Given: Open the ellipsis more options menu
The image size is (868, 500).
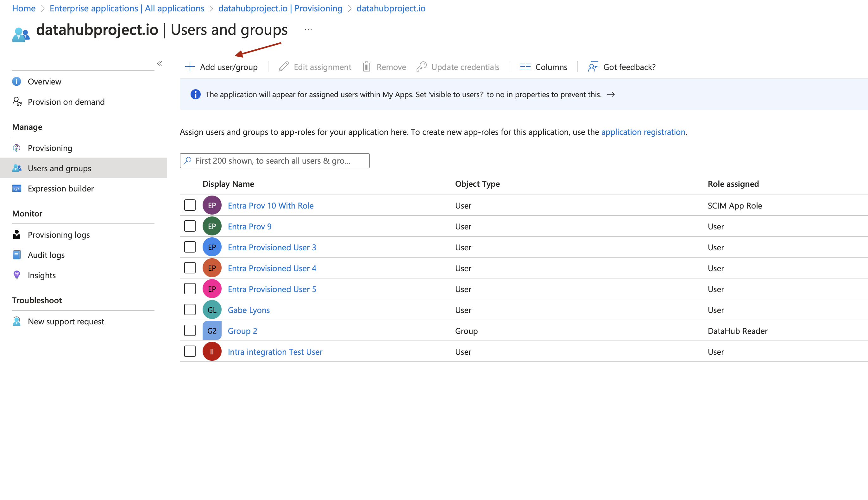Looking at the screenshot, I should [x=308, y=30].
